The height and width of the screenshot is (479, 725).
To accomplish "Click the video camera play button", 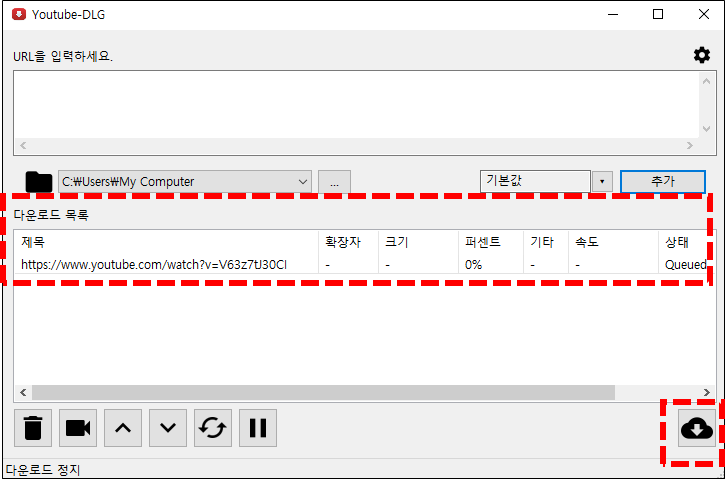I will click(x=78, y=428).
